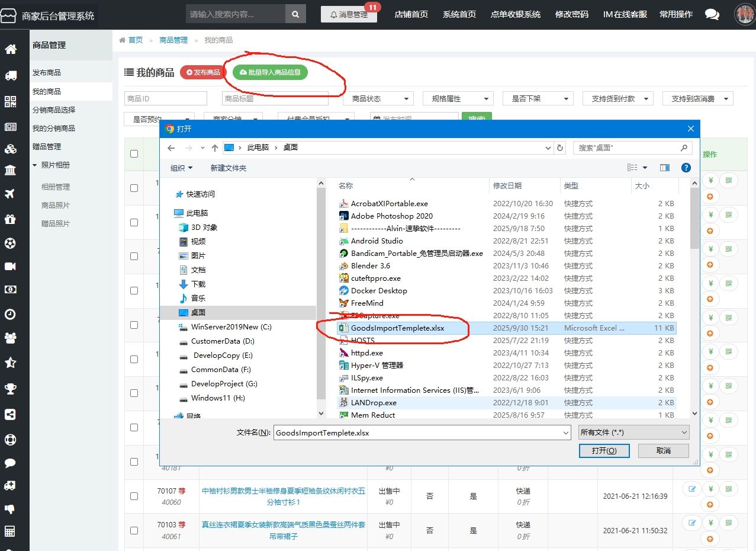Click the home icon in left sidebar
The image size is (756, 551).
click(x=10, y=49)
